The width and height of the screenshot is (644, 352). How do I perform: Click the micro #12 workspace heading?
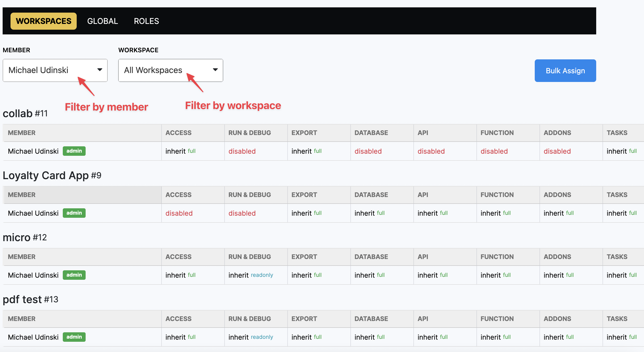click(25, 237)
